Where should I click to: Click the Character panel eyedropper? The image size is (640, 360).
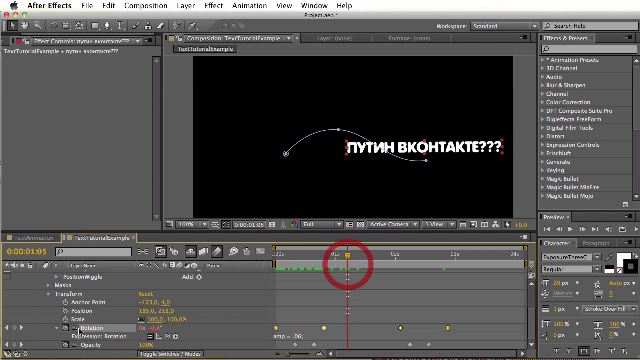609,257
